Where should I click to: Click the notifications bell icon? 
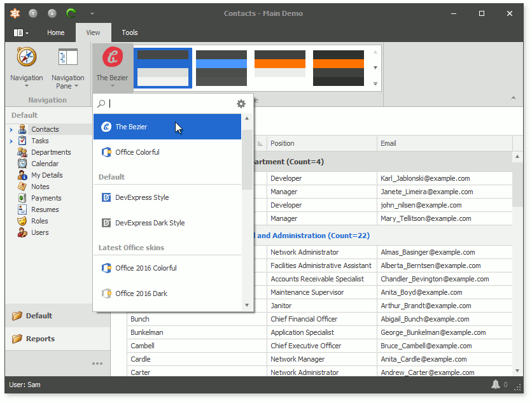tap(496, 385)
